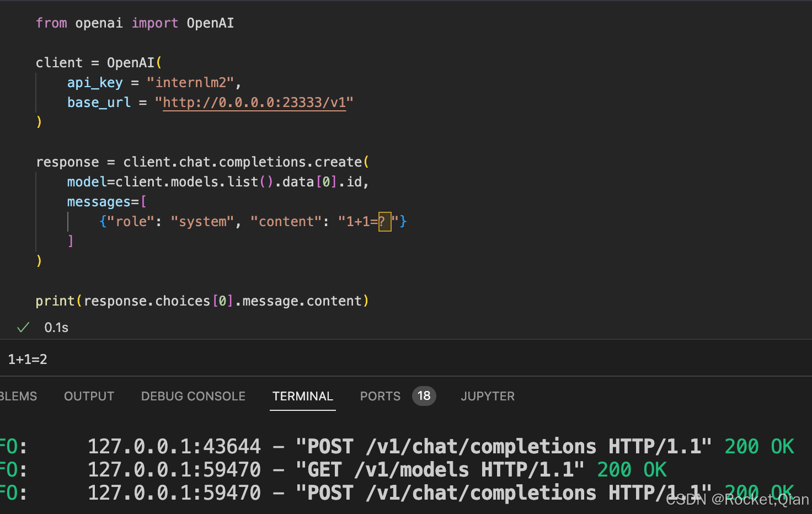Click the api_key parameter name

95,83
